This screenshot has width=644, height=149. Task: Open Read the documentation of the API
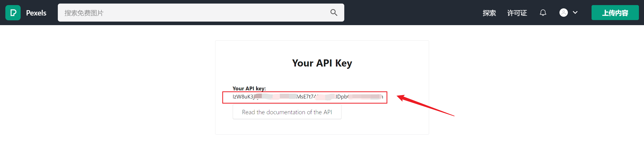[x=287, y=112]
